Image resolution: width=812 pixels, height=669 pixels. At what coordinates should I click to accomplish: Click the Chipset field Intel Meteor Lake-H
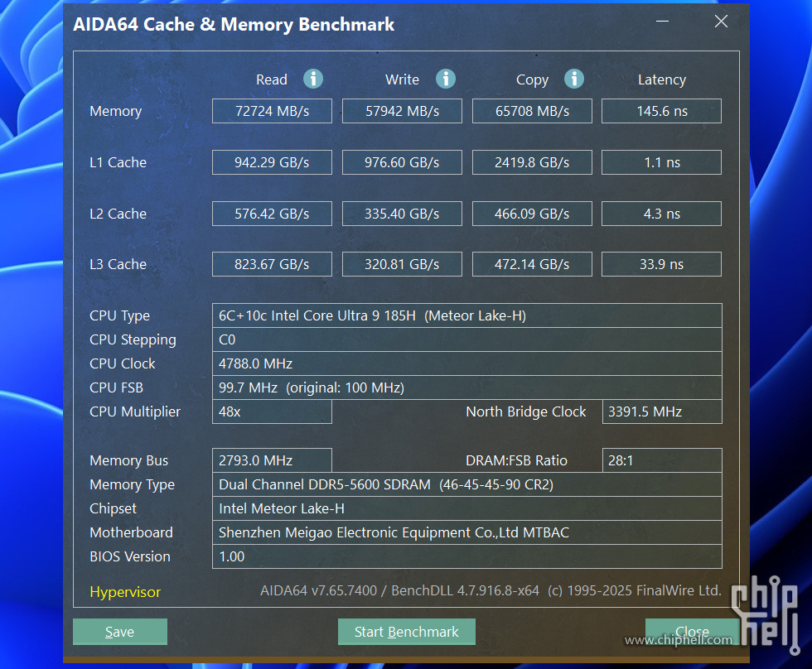[x=467, y=508]
